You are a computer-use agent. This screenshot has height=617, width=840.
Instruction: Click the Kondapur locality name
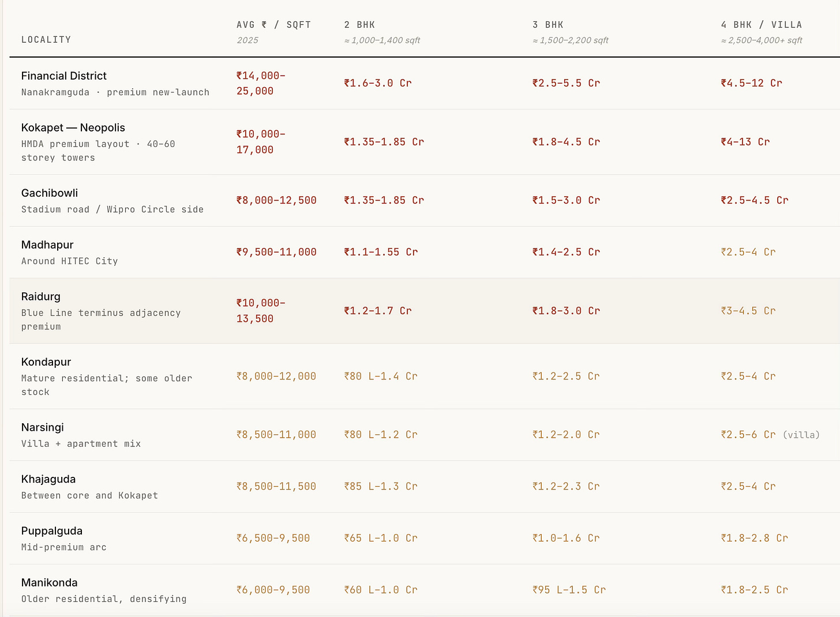point(46,362)
